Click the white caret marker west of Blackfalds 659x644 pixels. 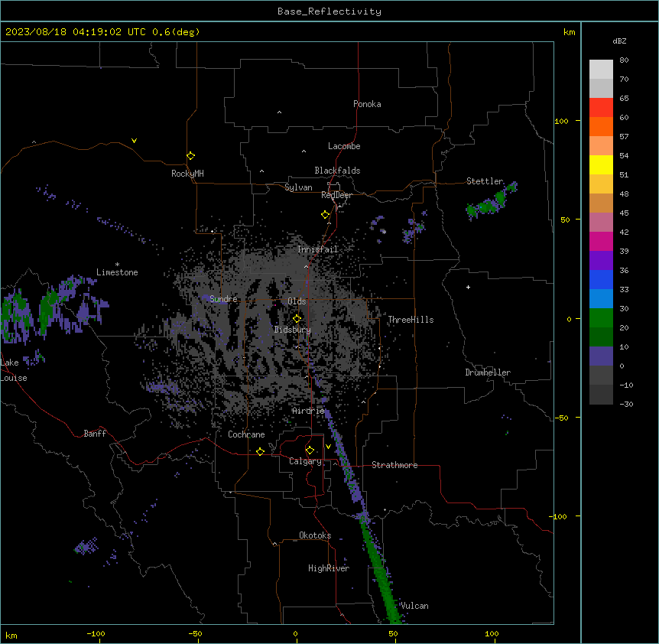[261, 171]
